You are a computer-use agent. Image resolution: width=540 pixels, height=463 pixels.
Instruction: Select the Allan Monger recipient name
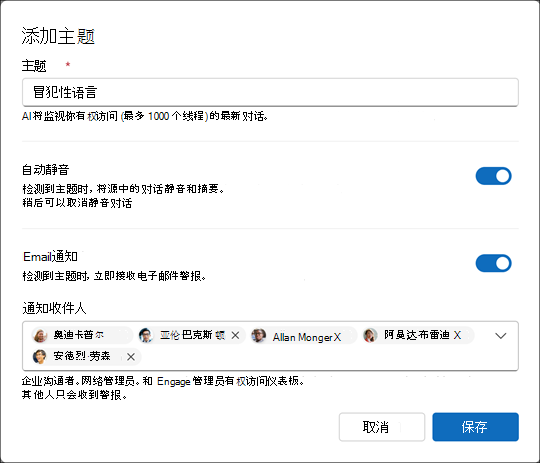click(x=302, y=337)
